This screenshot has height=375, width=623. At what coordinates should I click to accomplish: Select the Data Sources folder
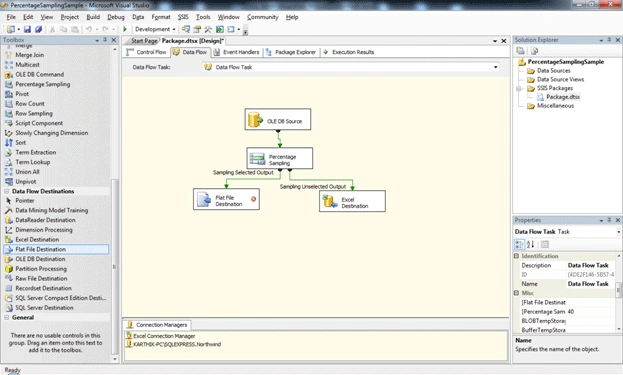tap(553, 71)
